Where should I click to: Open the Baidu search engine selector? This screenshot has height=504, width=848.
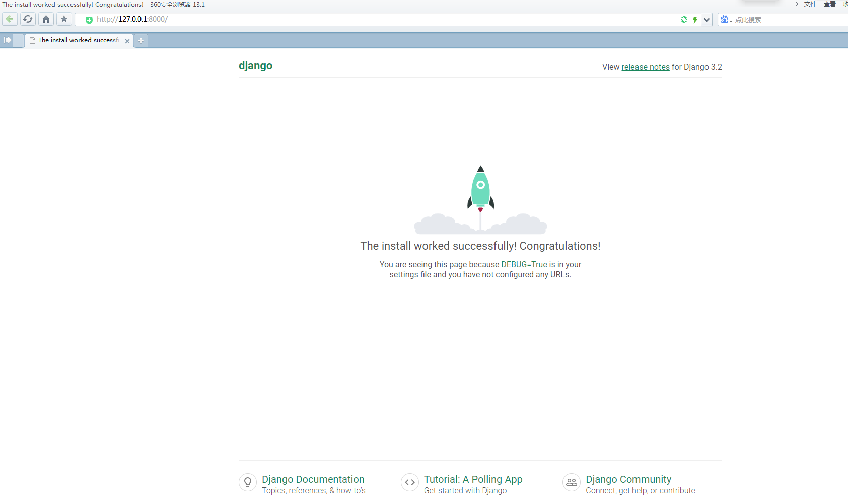[726, 20]
